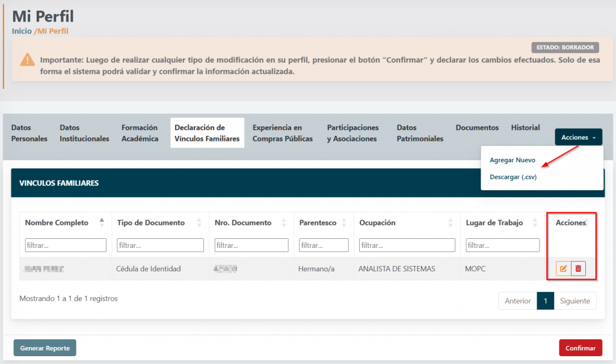Select page 1 in pagination
The width and height of the screenshot is (616, 364).
tap(545, 301)
